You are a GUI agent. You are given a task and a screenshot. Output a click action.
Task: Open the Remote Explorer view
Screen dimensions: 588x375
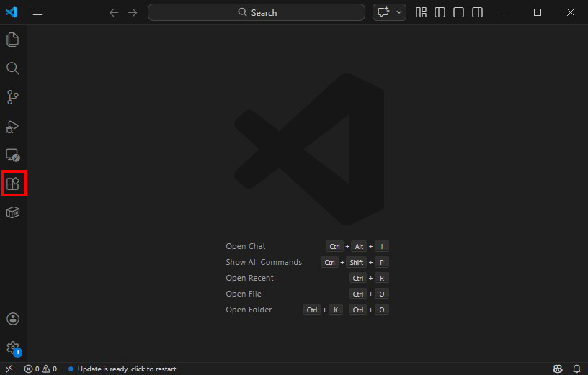tap(12, 155)
